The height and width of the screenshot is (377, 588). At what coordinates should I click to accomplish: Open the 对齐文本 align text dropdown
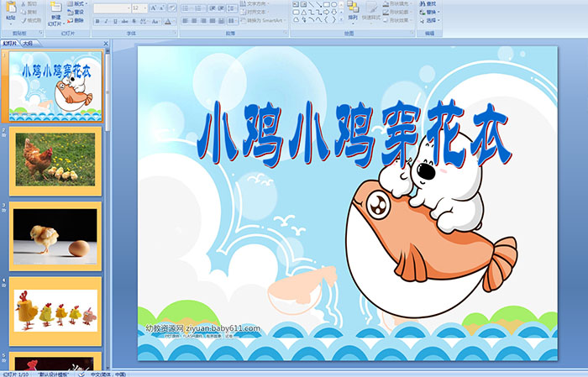click(x=255, y=12)
